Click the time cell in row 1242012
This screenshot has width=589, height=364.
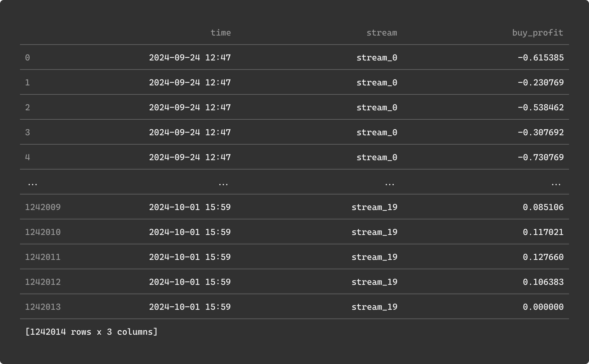[190, 282]
